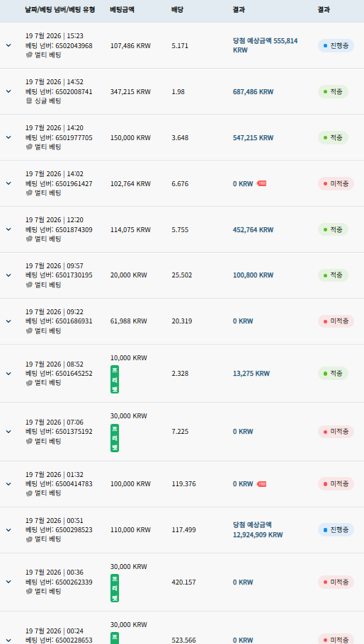The width and height of the screenshot is (364, 644).
Task: Click single-bet icon beside 싱글 베팅
Action: [x=29, y=101]
